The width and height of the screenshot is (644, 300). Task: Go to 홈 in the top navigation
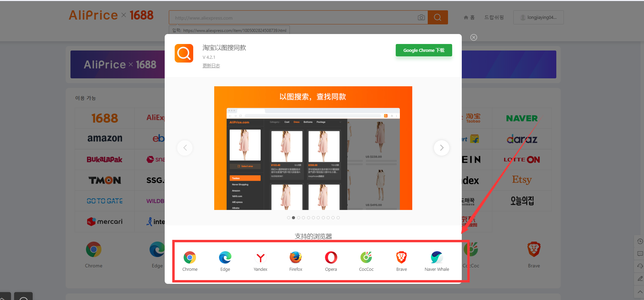coord(469,17)
